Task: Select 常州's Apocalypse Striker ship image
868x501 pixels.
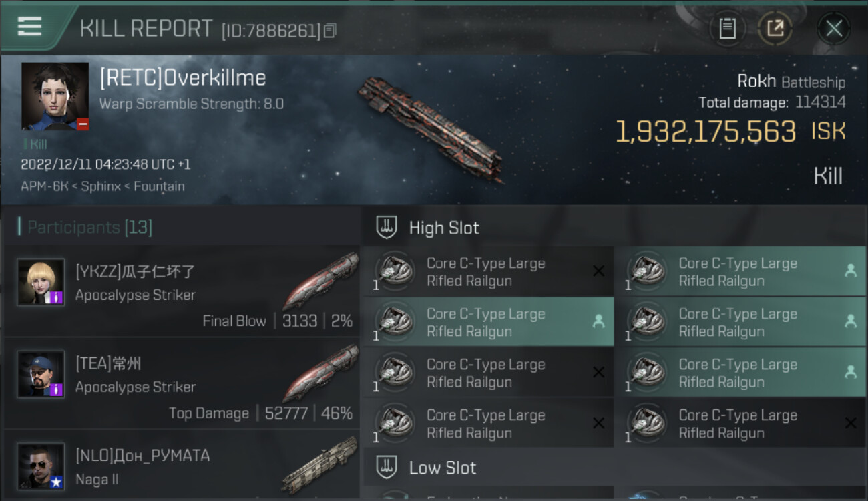Action: coord(320,374)
